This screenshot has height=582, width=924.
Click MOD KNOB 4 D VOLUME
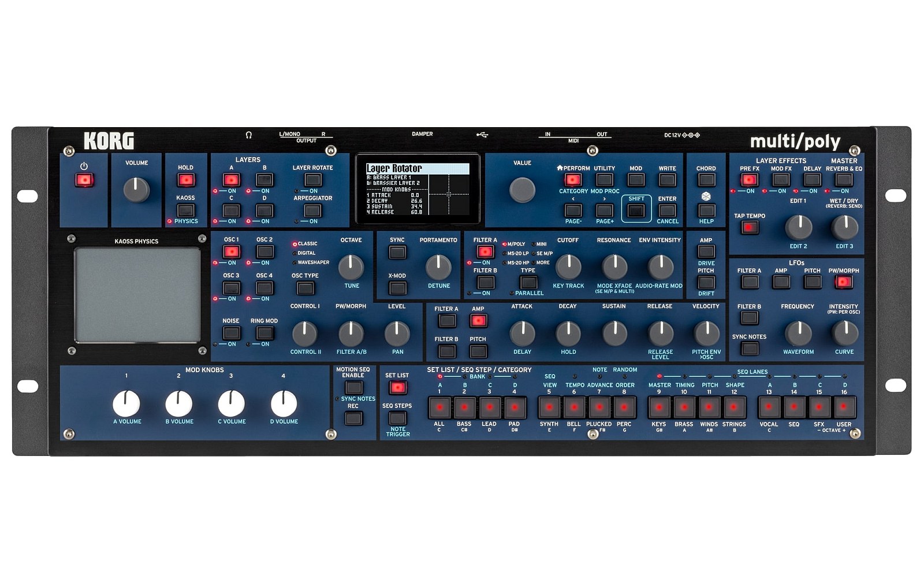pos(284,403)
